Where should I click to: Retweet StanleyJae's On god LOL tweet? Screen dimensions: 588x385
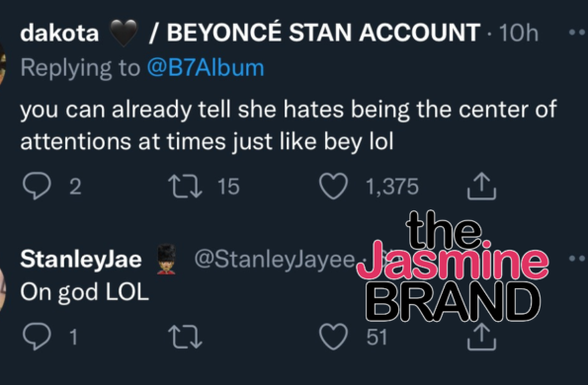tap(185, 337)
